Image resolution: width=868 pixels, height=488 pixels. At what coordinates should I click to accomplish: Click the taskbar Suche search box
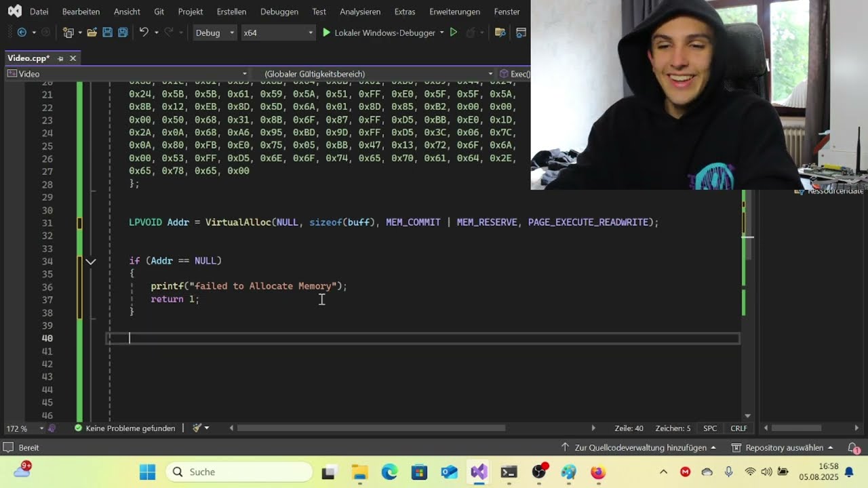pyautogui.click(x=239, y=472)
